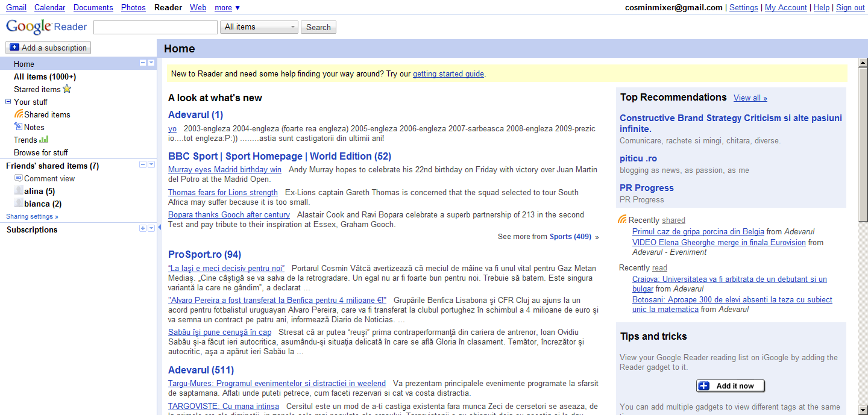Click the Google Reader logo

pyautogui.click(x=46, y=27)
